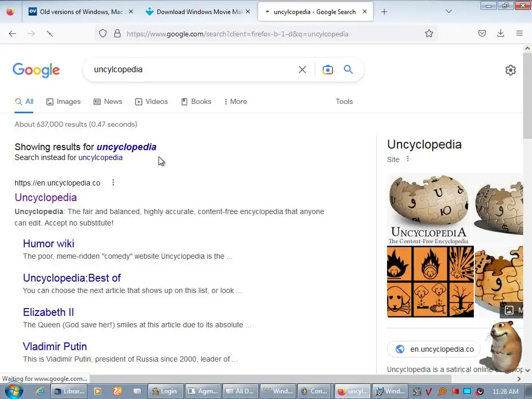Select the All results tab
This screenshot has width=532, height=399.
24,102
